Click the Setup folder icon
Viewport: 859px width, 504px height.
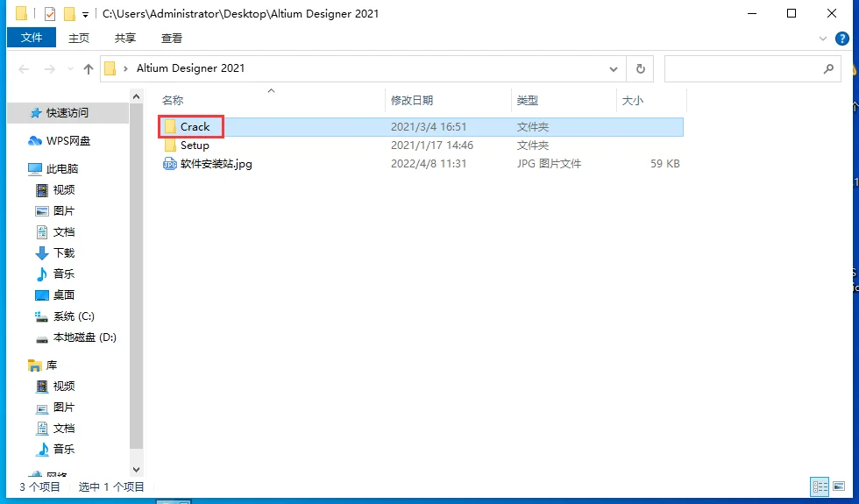point(170,146)
